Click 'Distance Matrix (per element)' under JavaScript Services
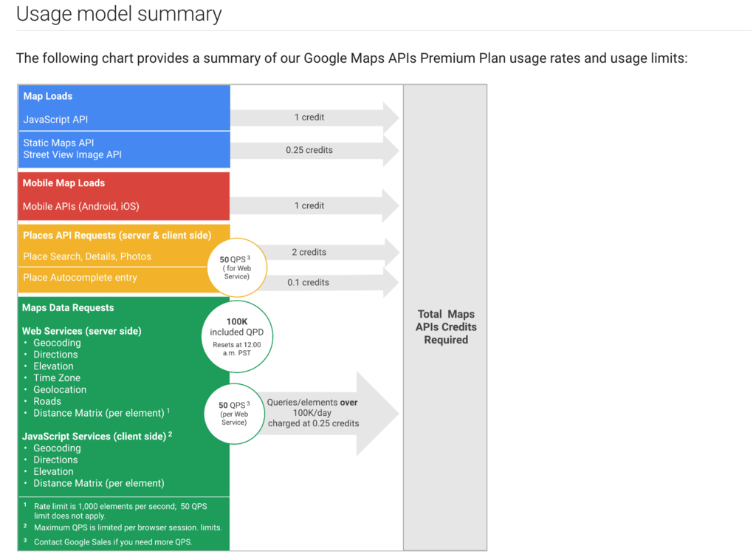The image size is (756, 557). click(x=99, y=483)
